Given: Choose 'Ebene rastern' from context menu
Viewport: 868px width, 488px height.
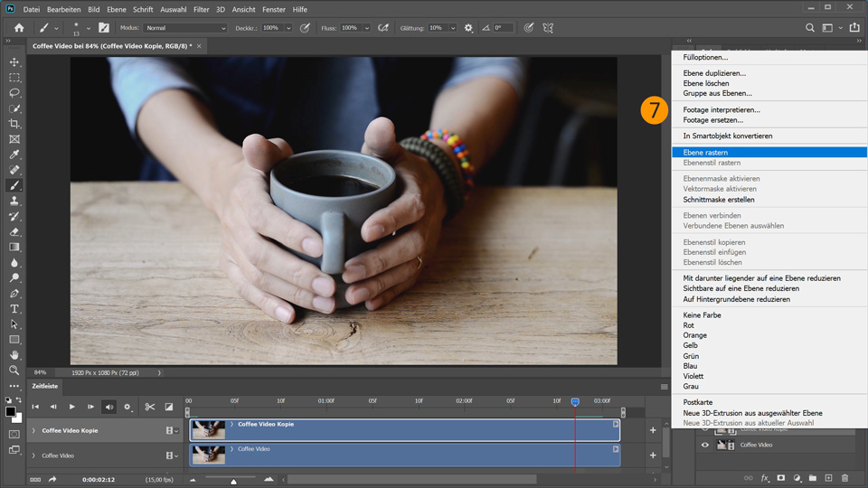Looking at the screenshot, I should click(x=705, y=153).
